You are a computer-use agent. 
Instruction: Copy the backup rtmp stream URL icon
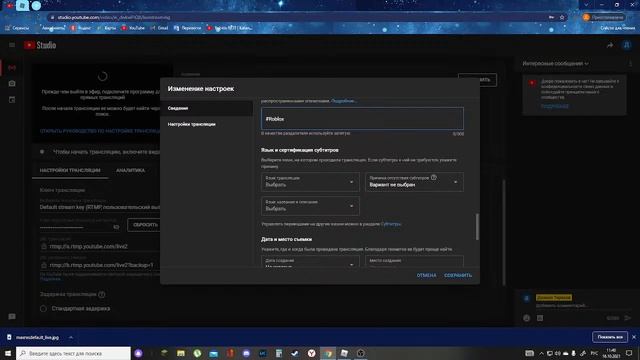[44, 265]
